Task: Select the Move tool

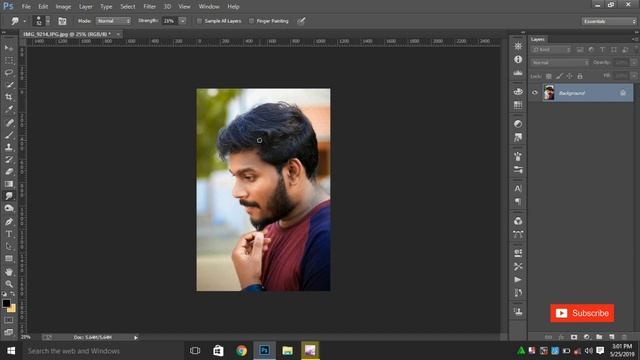Action: tap(9, 48)
